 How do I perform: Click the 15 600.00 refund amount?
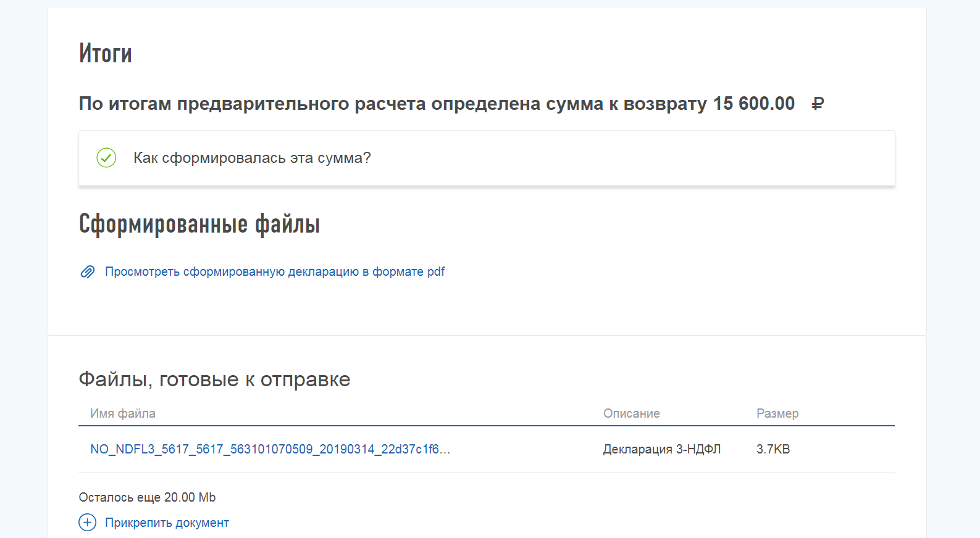753,104
